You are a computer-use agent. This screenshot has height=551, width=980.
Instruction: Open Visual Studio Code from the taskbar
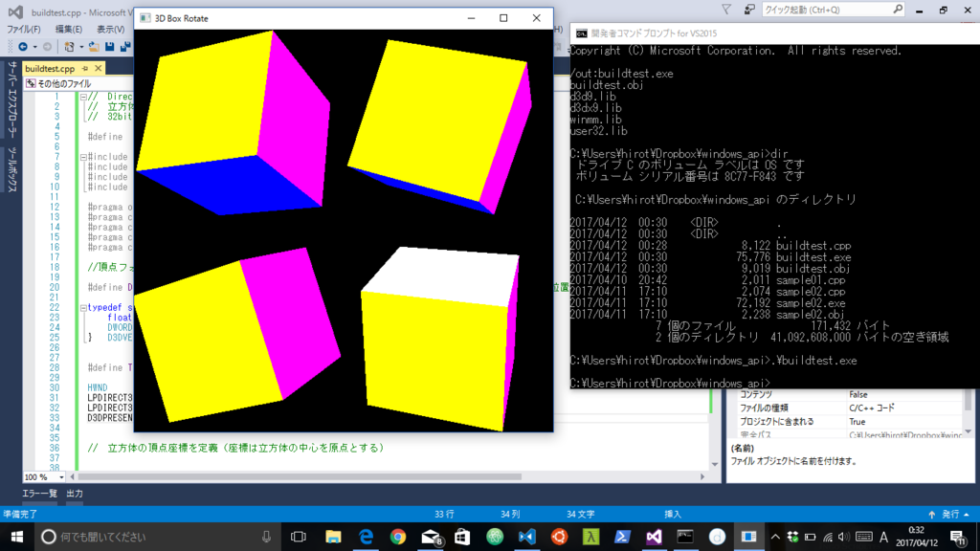pyautogui.click(x=527, y=537)
